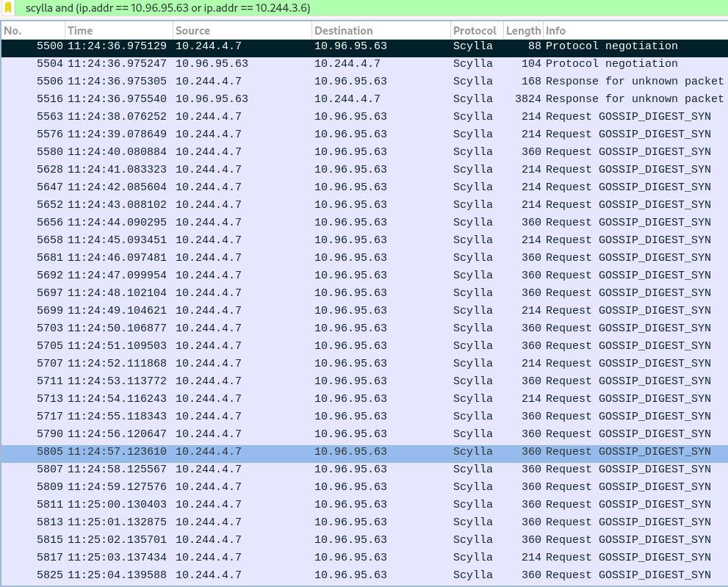Image resolution: width=728 pixels, height=587 pixels.
Task: Click Scylla protocol cell in packet 5817
Action: (472, 558)
